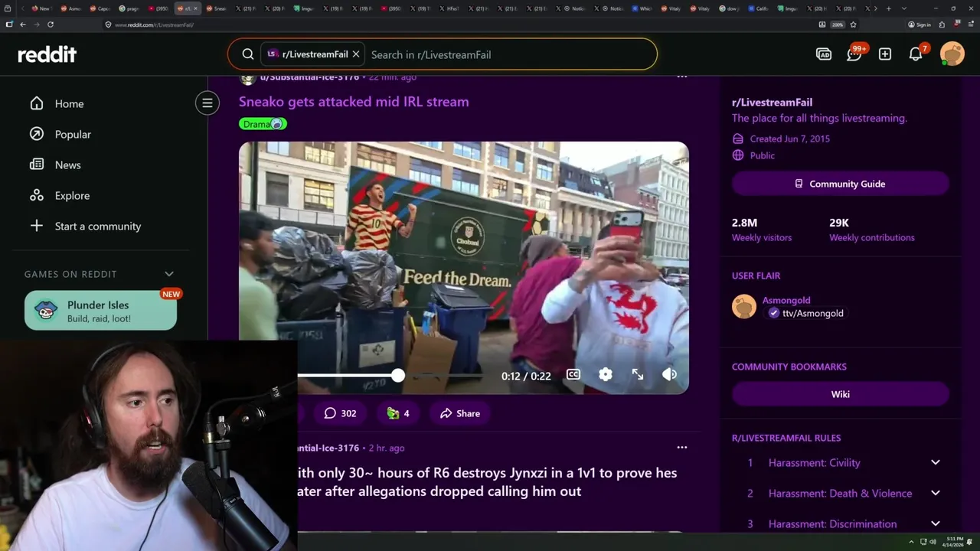Open the chat messages icon with 99+ badge

(854, 54)
